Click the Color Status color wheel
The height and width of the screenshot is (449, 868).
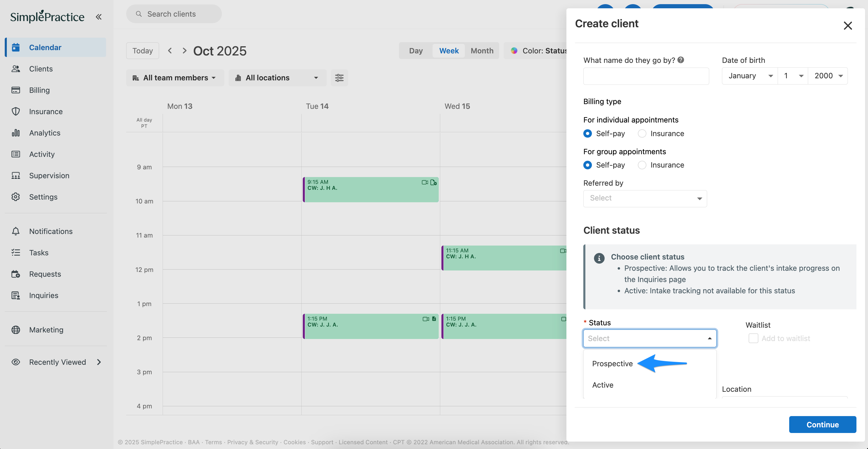click(x=514, y=51)
